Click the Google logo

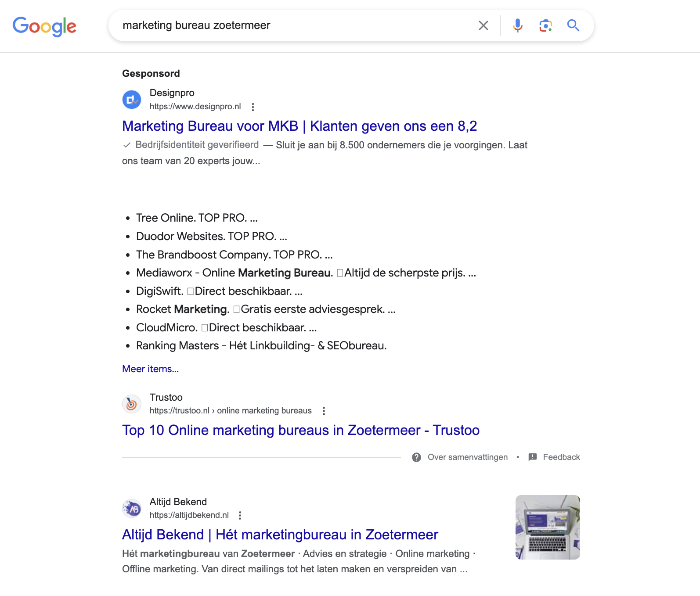coord(44,26)
